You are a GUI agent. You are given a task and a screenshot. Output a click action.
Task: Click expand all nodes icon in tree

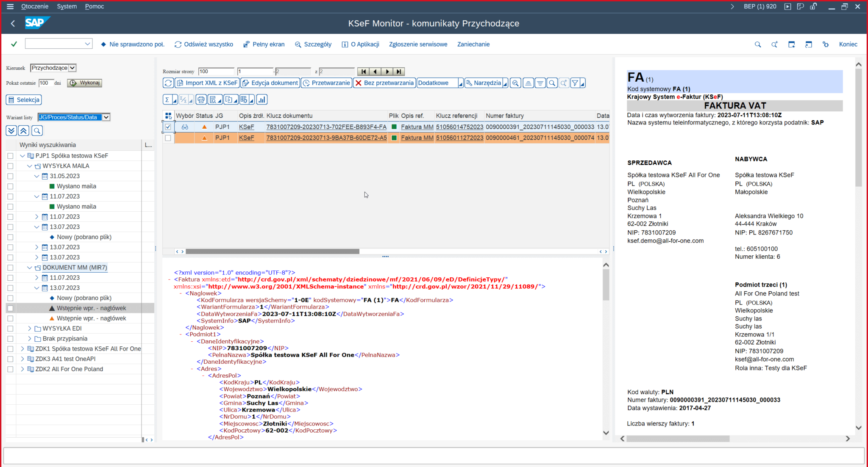click(11, 131)
